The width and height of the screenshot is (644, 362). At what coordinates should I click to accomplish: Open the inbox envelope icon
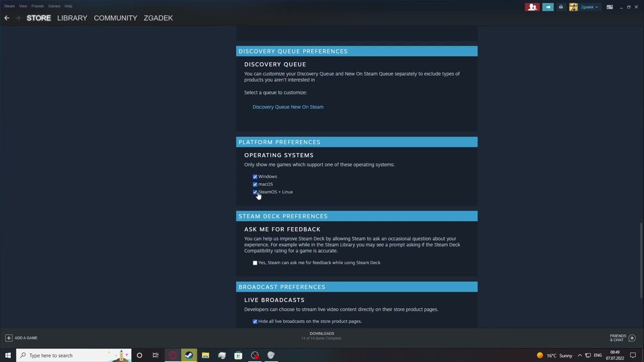coord(561,7)
